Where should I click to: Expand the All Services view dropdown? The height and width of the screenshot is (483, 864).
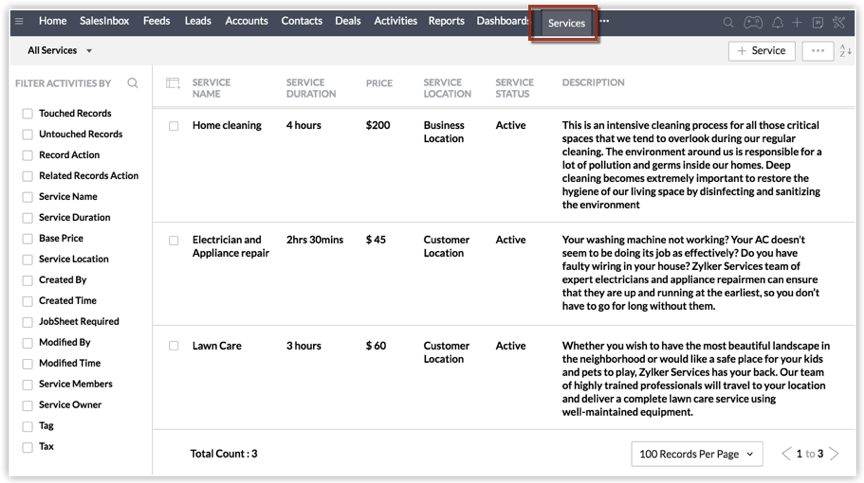coord(60,51)
